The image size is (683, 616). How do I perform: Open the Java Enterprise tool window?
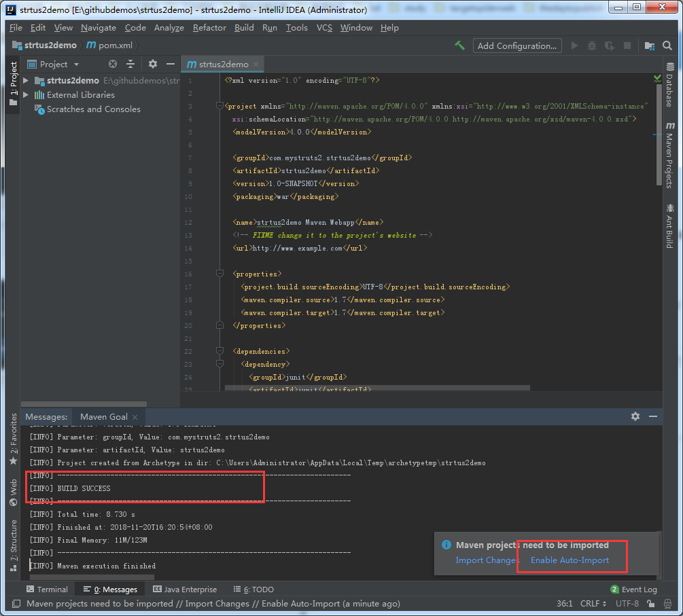(185, 589)
